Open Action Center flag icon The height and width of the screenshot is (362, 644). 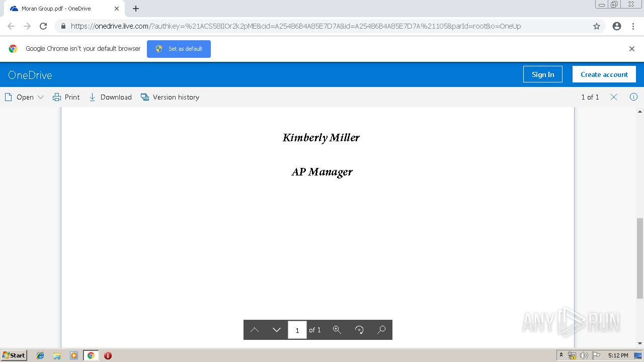click(596, 355)
